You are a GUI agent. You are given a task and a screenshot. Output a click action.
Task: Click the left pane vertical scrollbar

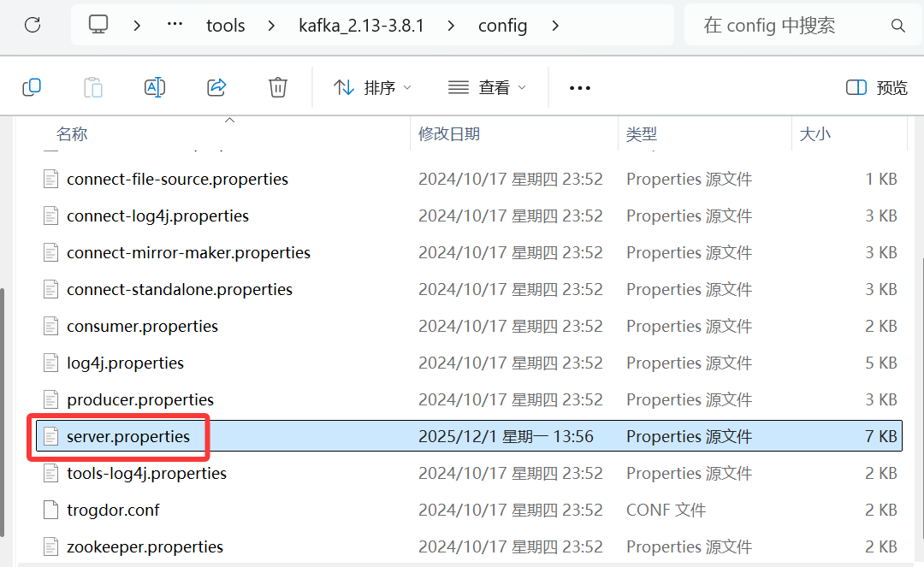click(x=3, y=412)
